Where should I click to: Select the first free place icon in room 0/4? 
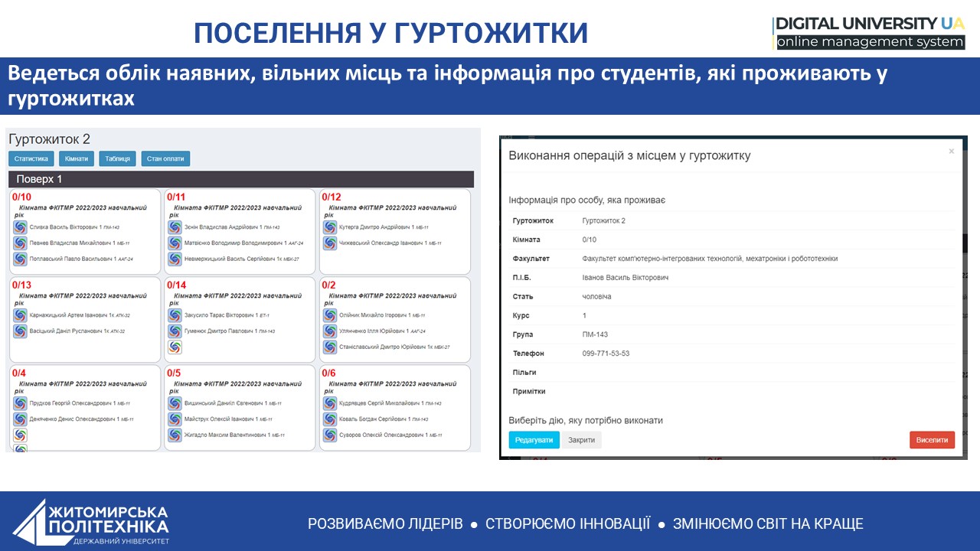[20, 435]
